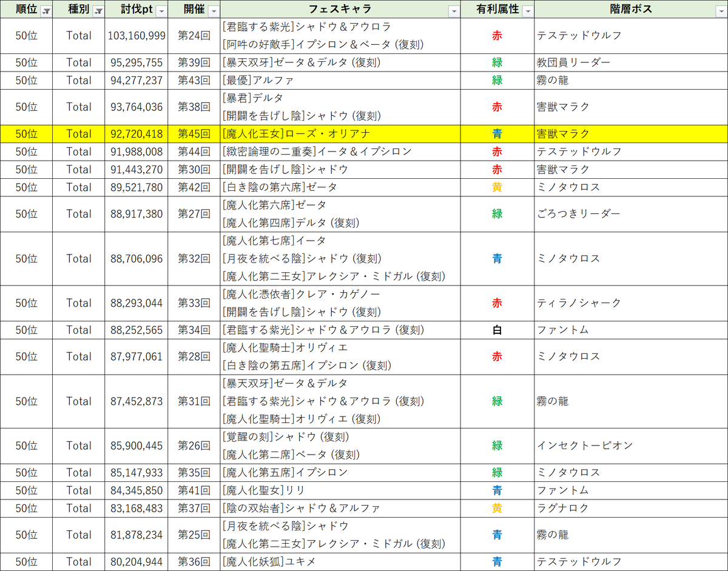This screenshot has width=728, height=571.
Task: Select the [魔人化王女]ローズ・オリアナ cell
Action: pos(340,133)
